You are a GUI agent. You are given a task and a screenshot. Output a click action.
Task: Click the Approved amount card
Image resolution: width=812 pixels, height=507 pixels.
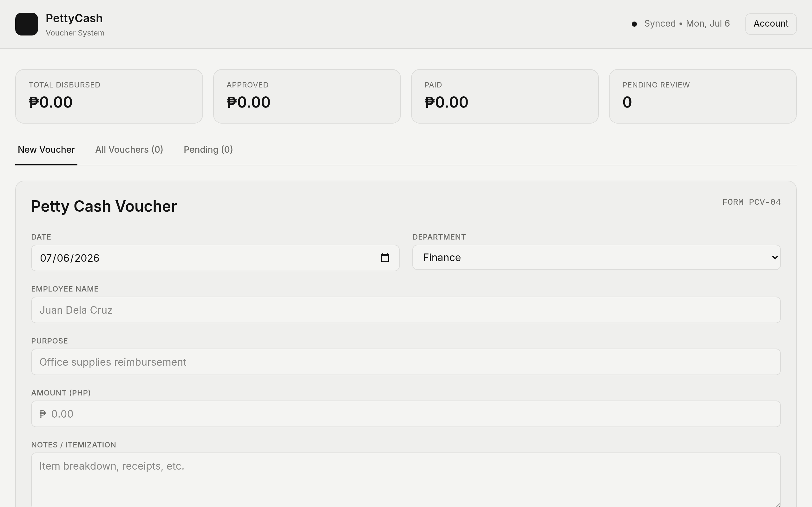pyautogui.click(x=307, y=96)
